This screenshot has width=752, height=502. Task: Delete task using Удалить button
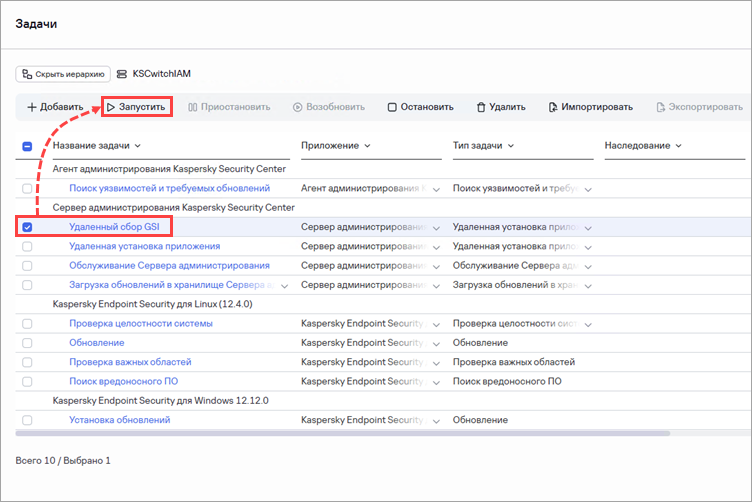(501, 107)
